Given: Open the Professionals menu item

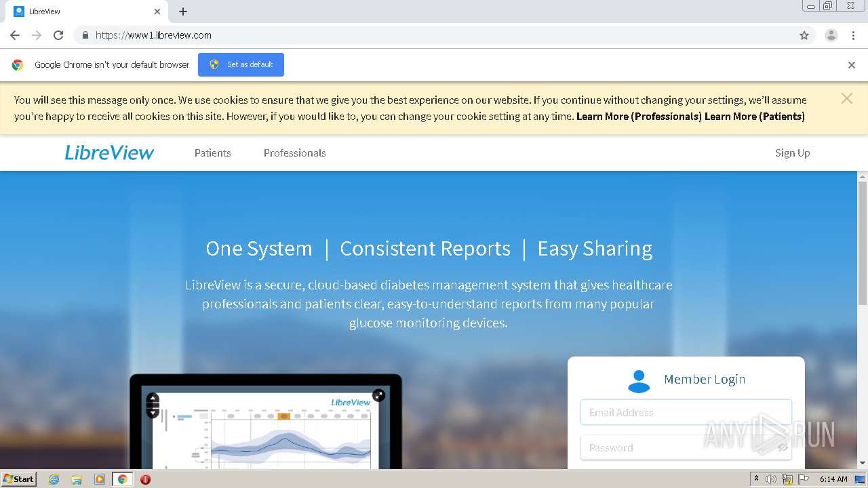Looking at the screenshot, I should [295, 153].
